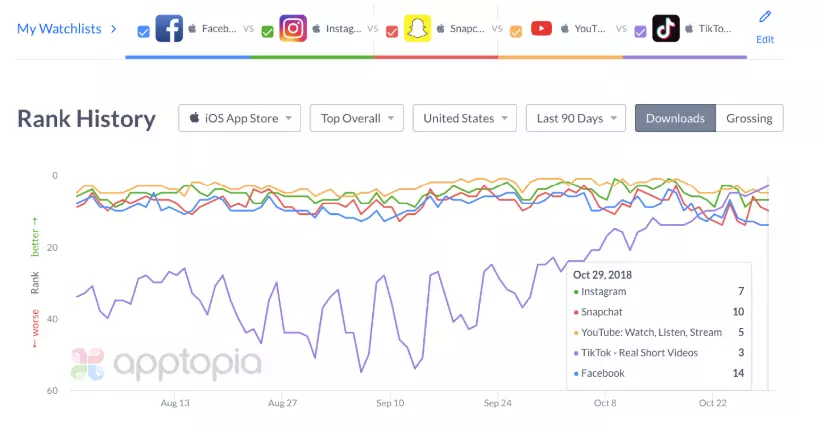Screen dimensions: 821x432
Task: Click the YouTube app icon
Action: 541,29
